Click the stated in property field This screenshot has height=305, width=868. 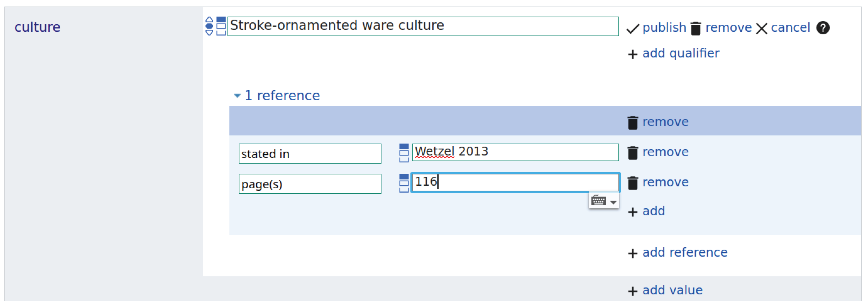click(310, 154)
